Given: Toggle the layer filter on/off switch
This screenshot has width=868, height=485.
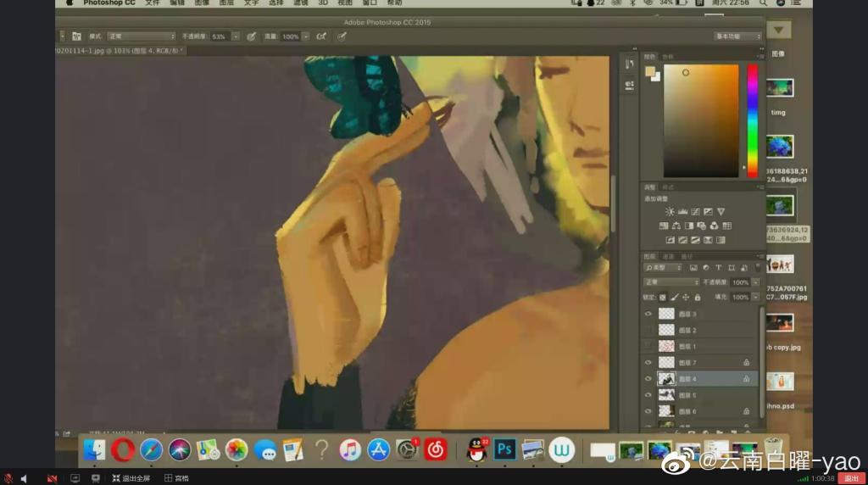Looking at the screenshot, I should tap(757, 268).
